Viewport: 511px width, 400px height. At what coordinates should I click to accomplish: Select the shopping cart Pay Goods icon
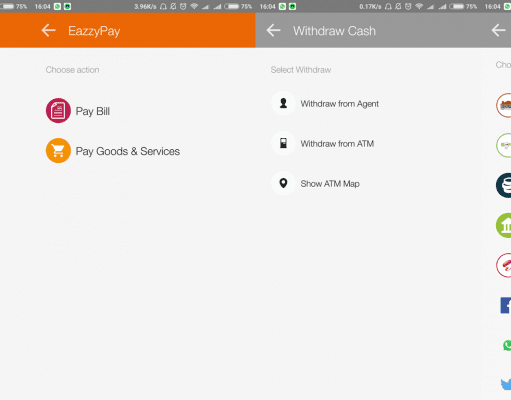pyautogui.click(x=58, y=151)
